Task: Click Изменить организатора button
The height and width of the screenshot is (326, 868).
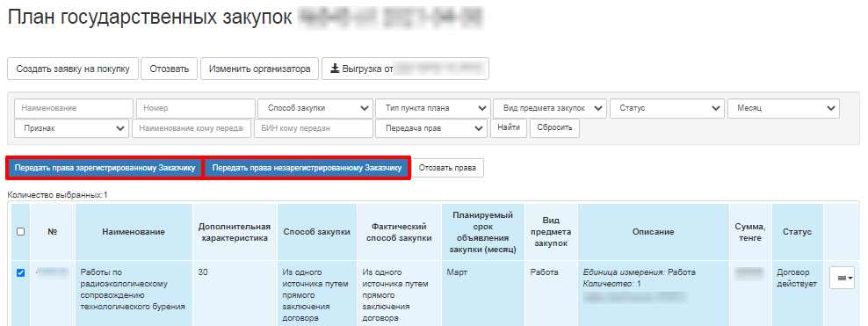Action: [x=260, y=69]
